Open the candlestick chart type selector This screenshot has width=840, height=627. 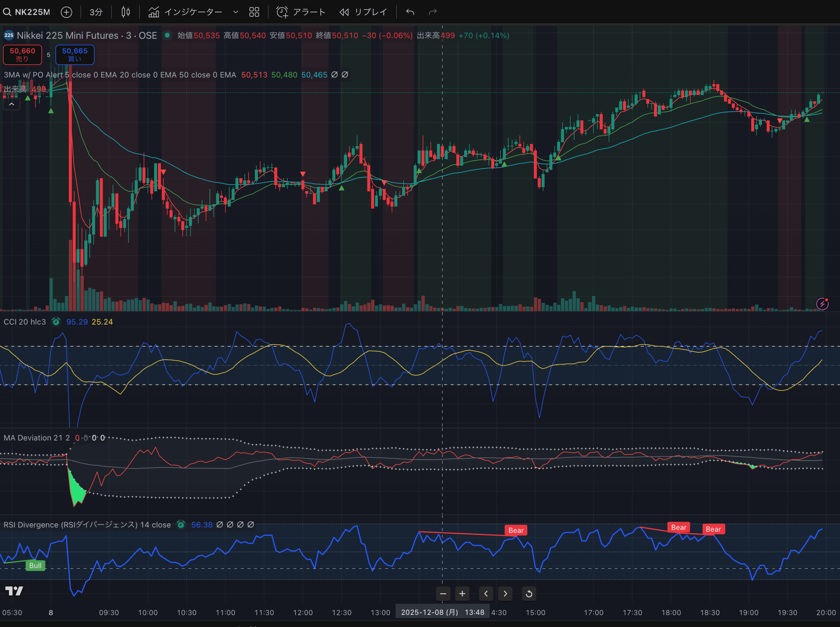126,12
